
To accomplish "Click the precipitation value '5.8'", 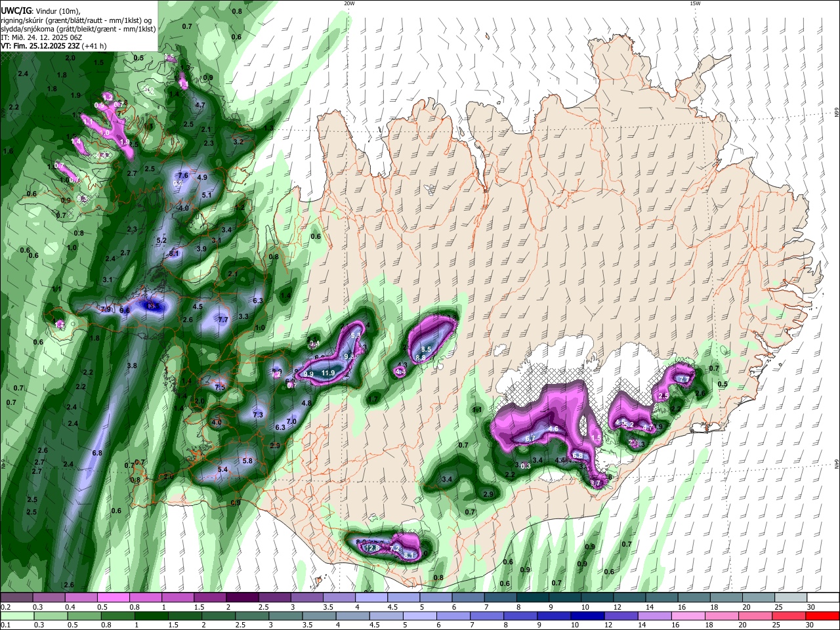I will [x=247, y=461].
